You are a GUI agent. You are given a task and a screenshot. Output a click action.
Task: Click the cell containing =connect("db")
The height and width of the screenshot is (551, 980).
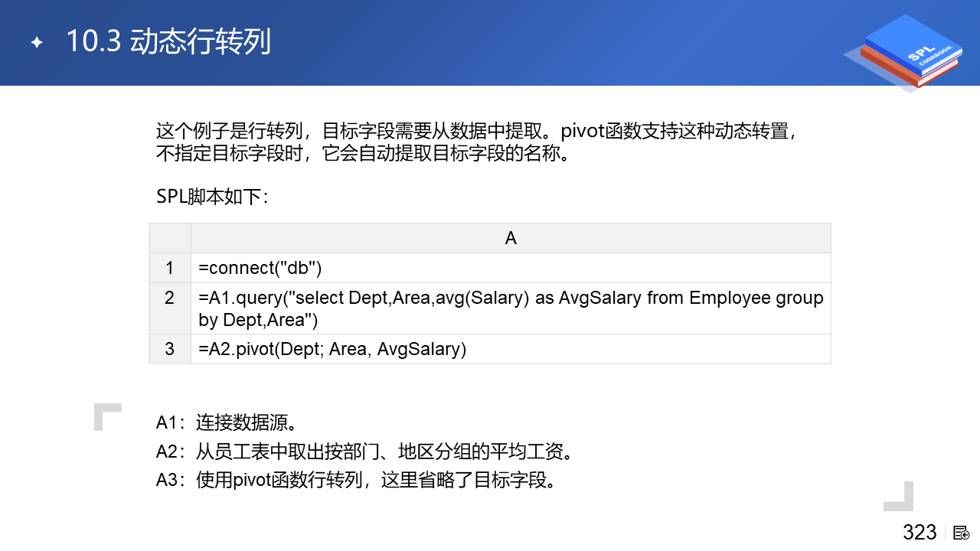[x=260, y=268]
